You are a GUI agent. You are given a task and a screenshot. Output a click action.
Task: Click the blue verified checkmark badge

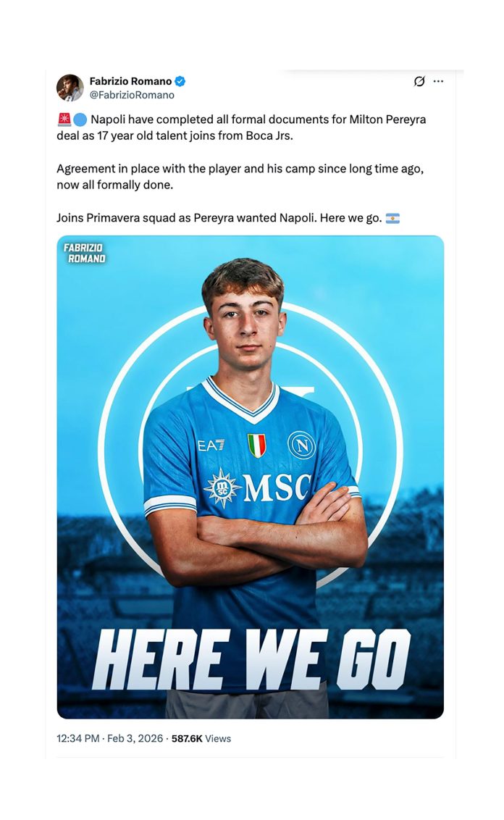pyautogui.click(x=181, y=81)
